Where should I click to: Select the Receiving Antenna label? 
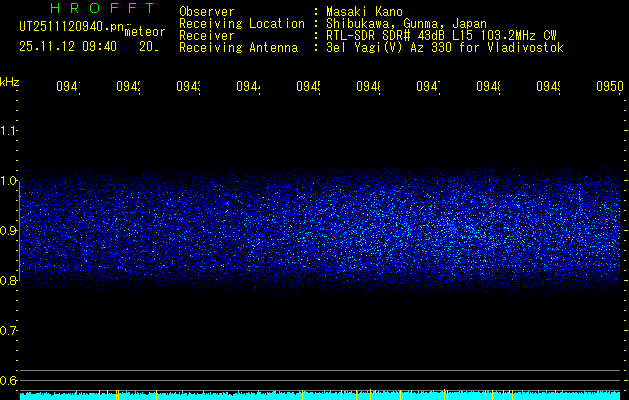238,47
